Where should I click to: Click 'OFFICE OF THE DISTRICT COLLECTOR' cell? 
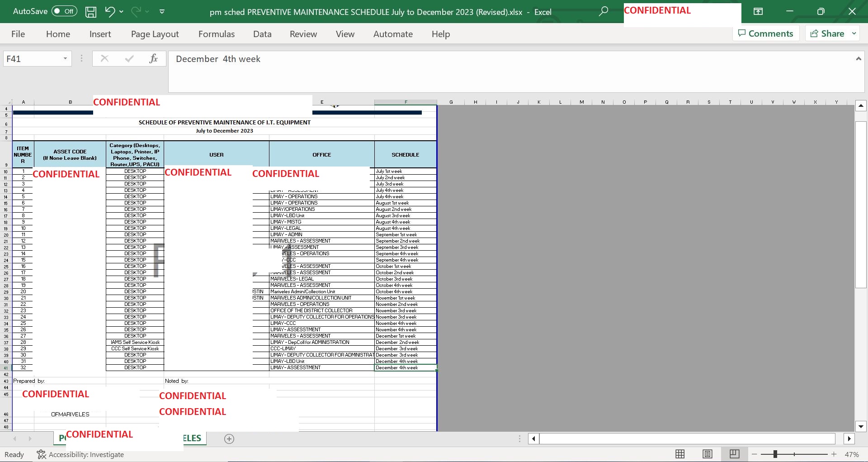click(322, 311)
